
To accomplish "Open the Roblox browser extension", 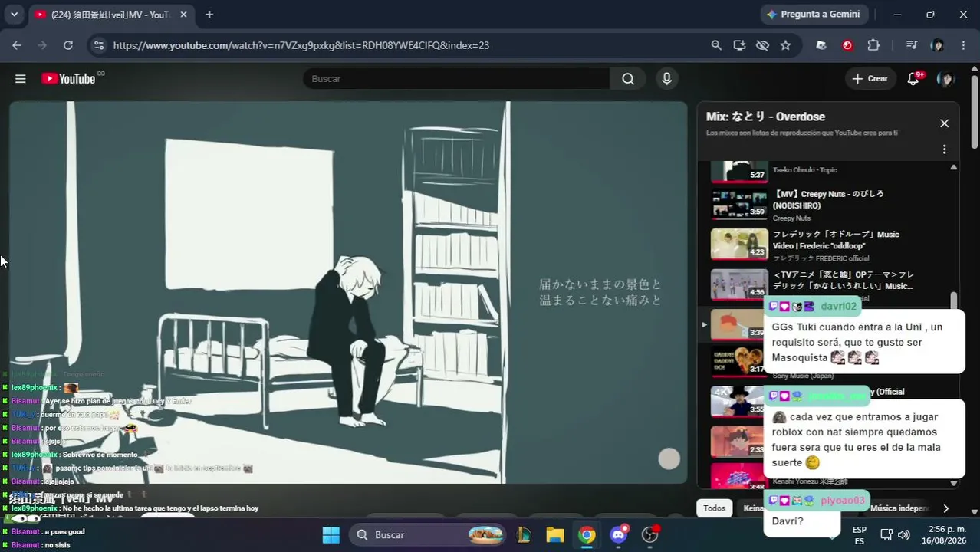I will point(821,45).
